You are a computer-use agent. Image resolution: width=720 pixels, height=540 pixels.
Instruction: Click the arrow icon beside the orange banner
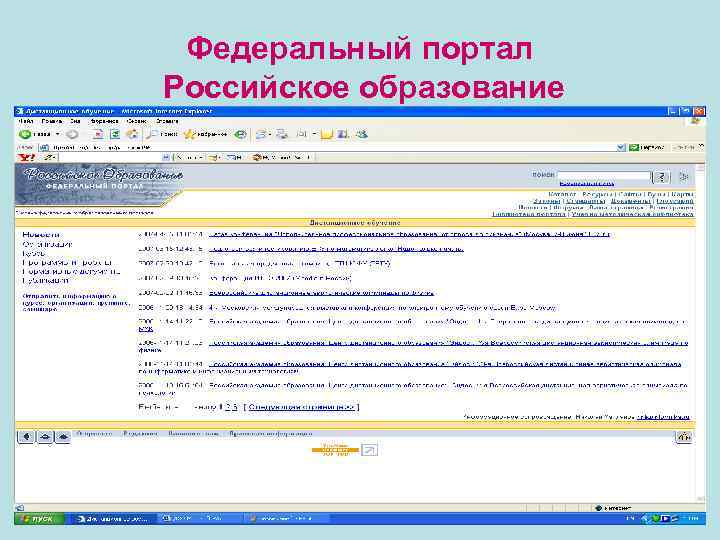[x=369, y=450]
